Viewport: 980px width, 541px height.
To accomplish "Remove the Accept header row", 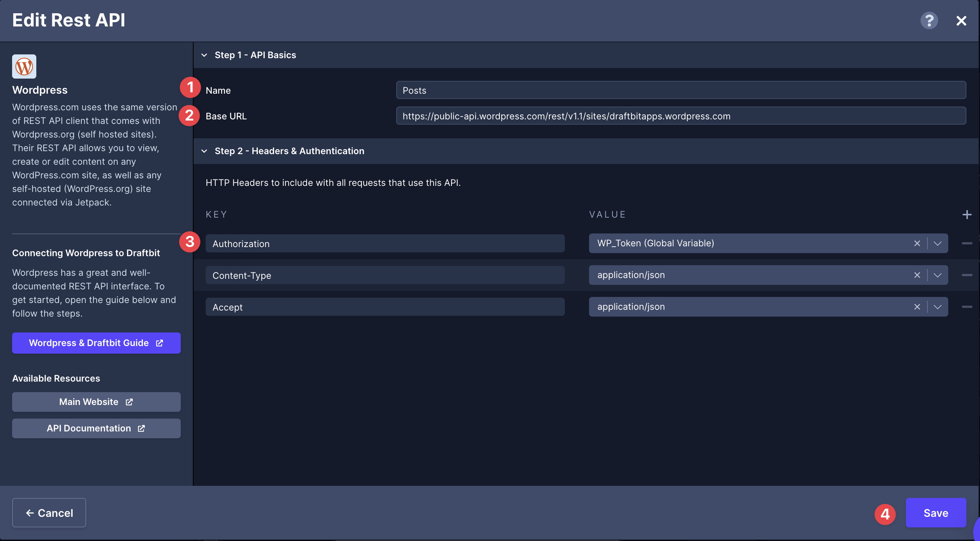I will tap(967, 307).
